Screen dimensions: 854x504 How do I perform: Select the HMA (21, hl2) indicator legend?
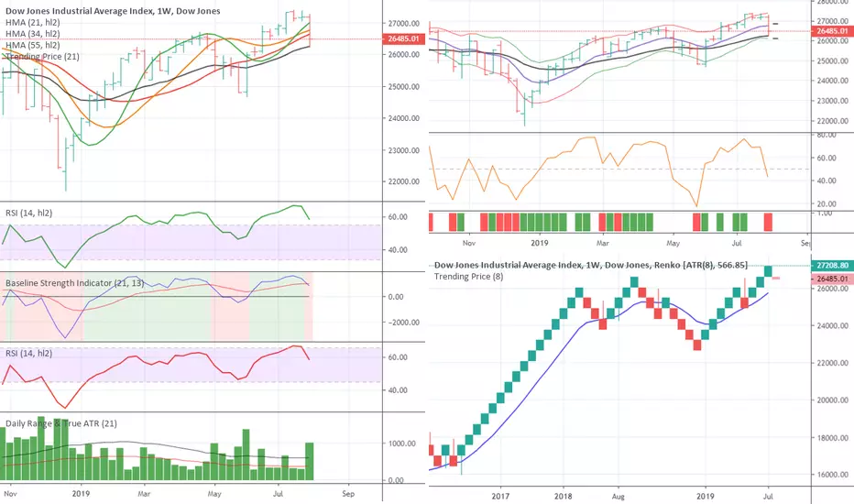(x=33, y=22)
